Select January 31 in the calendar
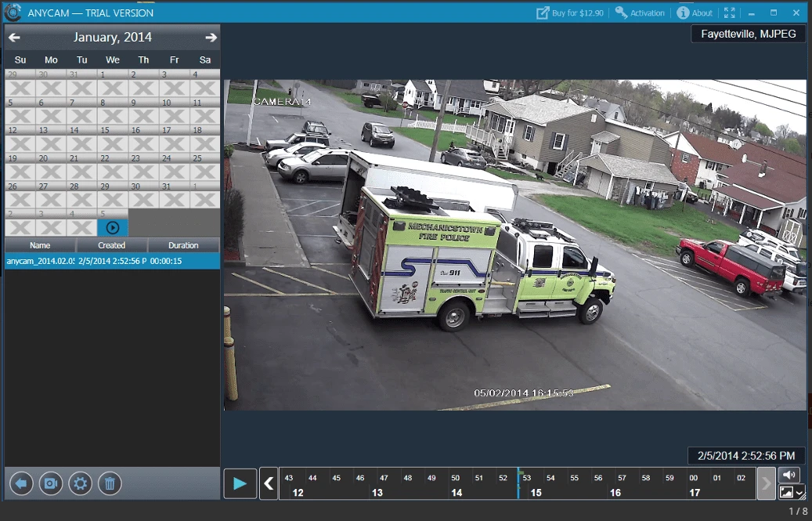Screen dimensions: 812x521 click(x=174, y=195)
